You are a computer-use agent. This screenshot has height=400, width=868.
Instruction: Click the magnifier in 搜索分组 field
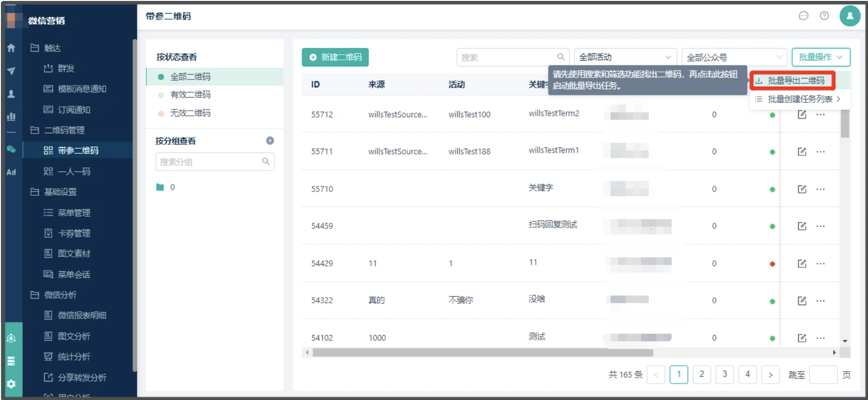(266, 162)
